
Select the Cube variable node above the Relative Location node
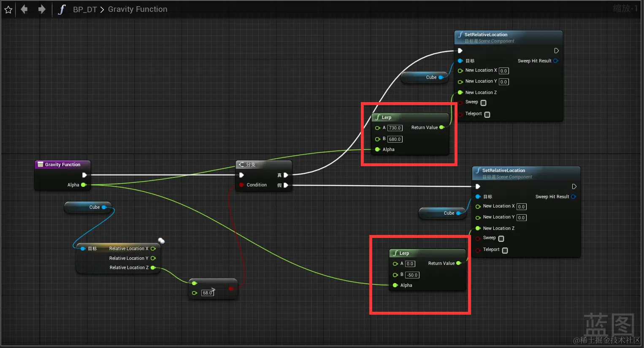pyautogui.click(x=88, y=207)
